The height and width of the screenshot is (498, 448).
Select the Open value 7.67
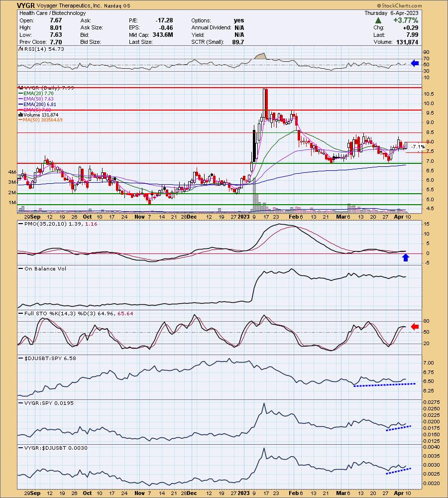click(56, 20)
